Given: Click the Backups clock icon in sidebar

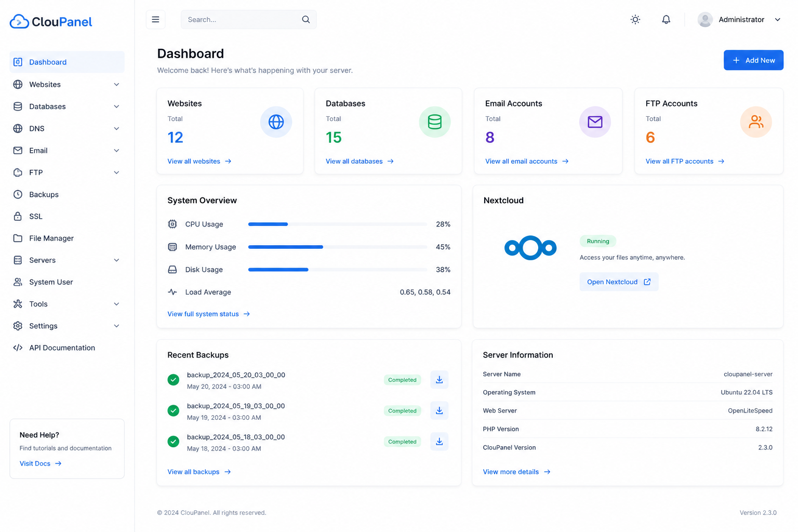Looking at the screenshot, I should (x=18, y=194).
